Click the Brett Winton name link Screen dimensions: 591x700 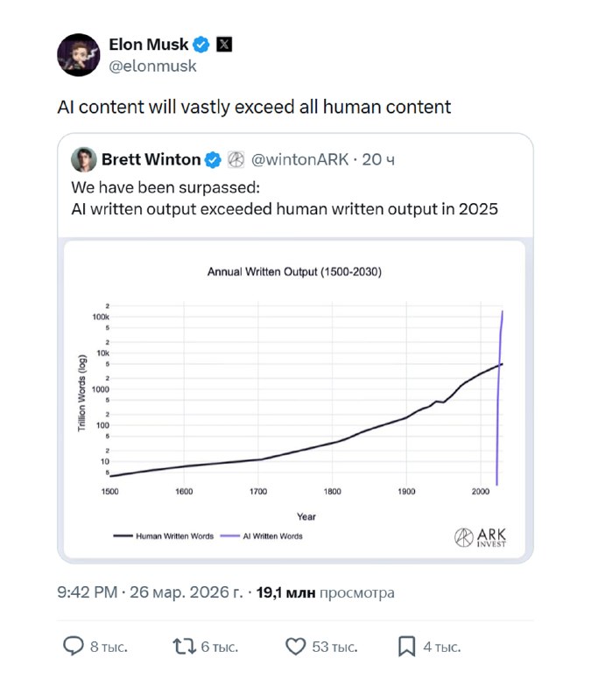(151, 159)
